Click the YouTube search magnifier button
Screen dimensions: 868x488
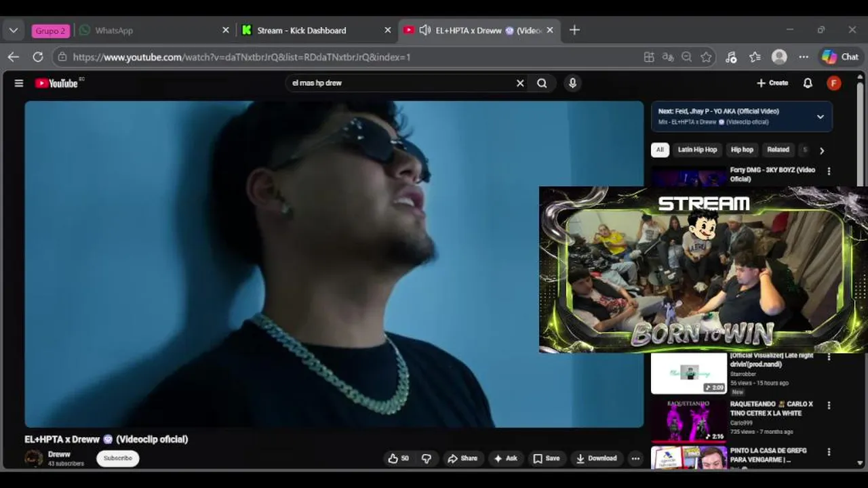tap(542, 83)
